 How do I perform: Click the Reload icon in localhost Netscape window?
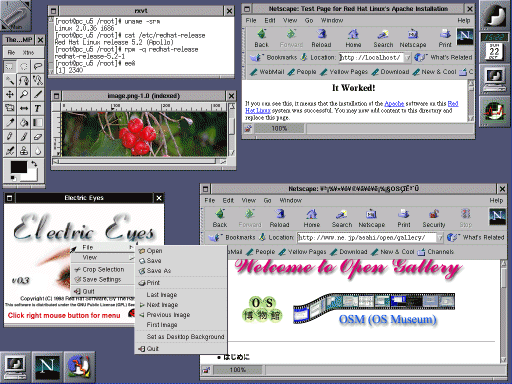321,38
